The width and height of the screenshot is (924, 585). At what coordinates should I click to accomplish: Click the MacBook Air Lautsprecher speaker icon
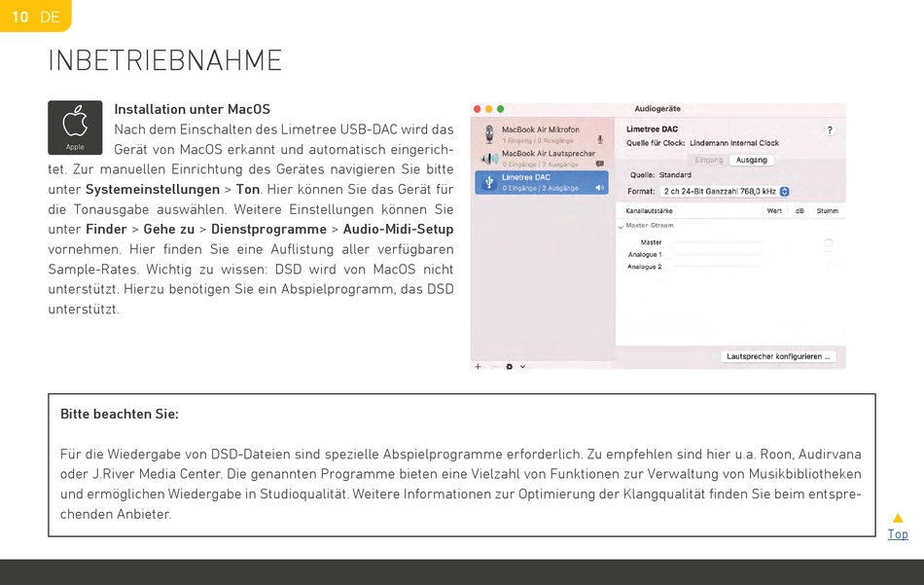pos(489,159)
